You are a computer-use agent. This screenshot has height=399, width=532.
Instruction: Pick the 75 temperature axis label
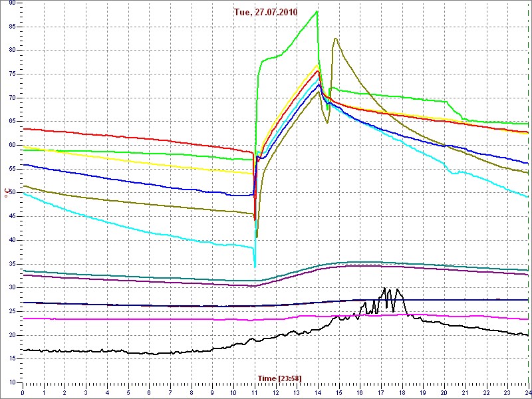coord(12,74)
